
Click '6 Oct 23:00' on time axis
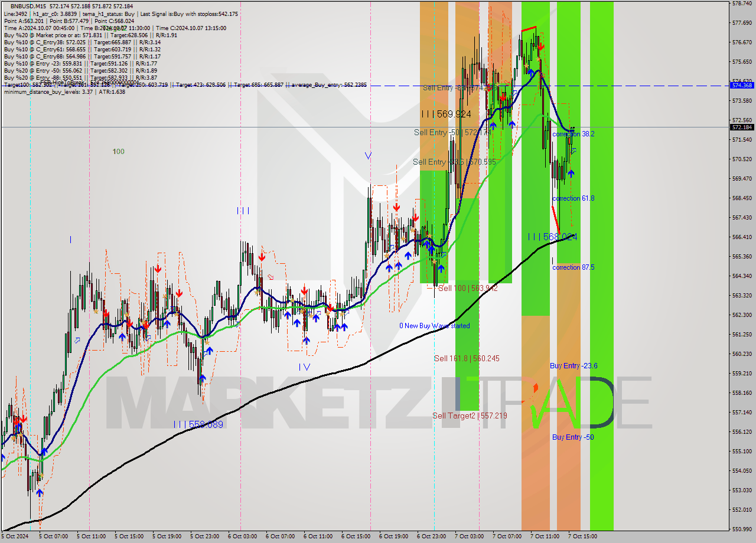(x=431, y=537)
